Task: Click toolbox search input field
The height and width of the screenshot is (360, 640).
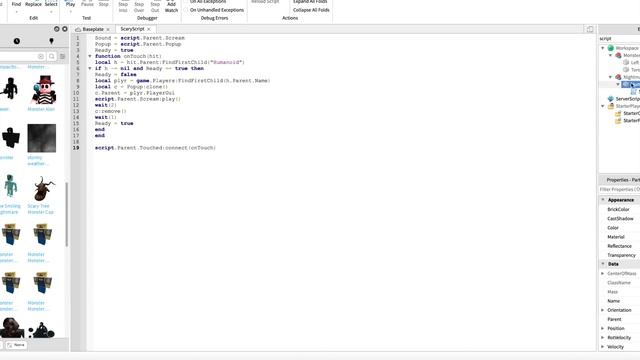Action: click(18, 56)
